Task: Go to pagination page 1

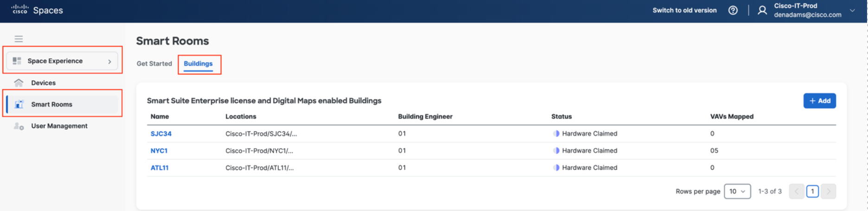Action: pos(812,192)
